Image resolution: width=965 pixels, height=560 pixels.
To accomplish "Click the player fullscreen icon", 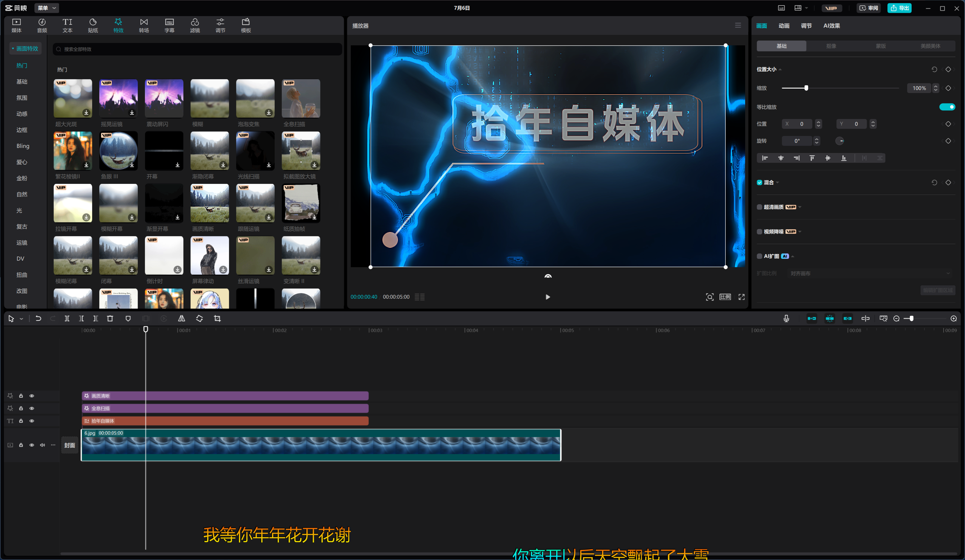I will [x=741, y=297].
